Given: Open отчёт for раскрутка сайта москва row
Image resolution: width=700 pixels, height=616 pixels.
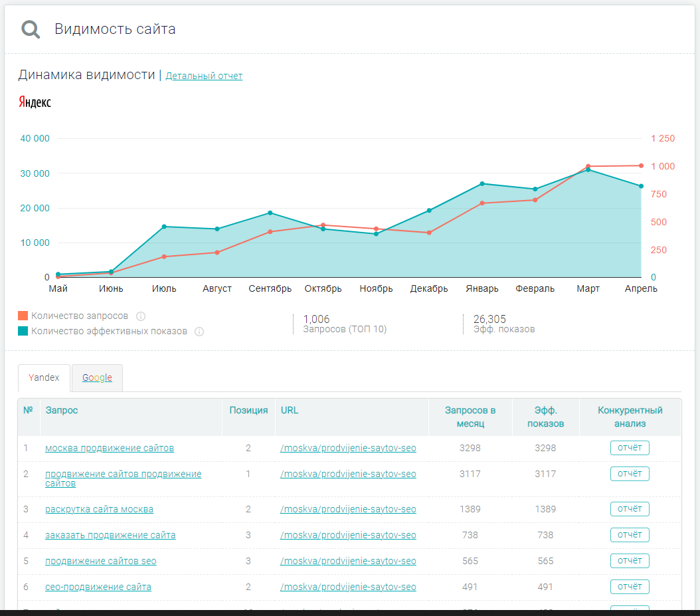Looking at the screenshot, I should [630, 509].
